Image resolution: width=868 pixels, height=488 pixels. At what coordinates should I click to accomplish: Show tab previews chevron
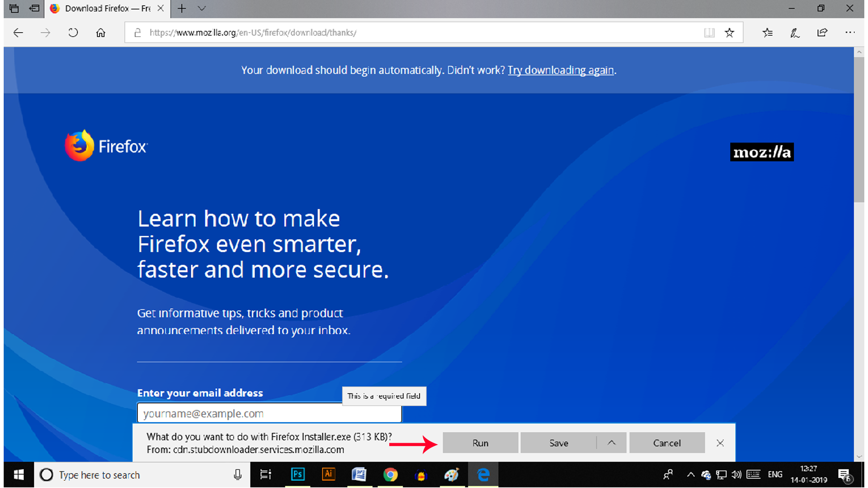[202, 8]
